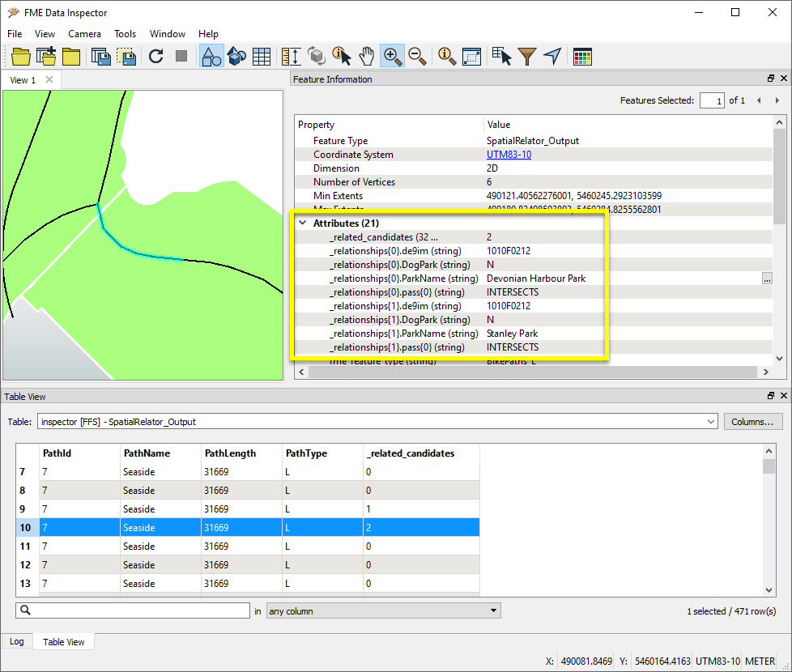Click the Number of Vertices property row

534,181
